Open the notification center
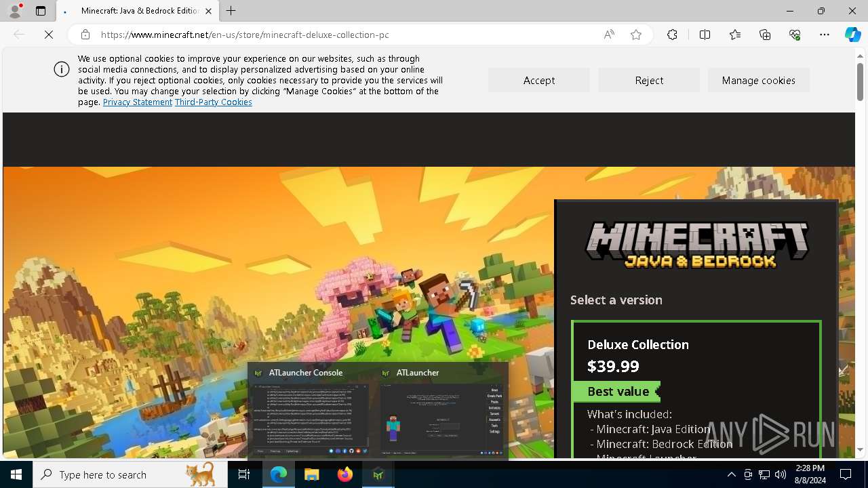 pos(846,474)
